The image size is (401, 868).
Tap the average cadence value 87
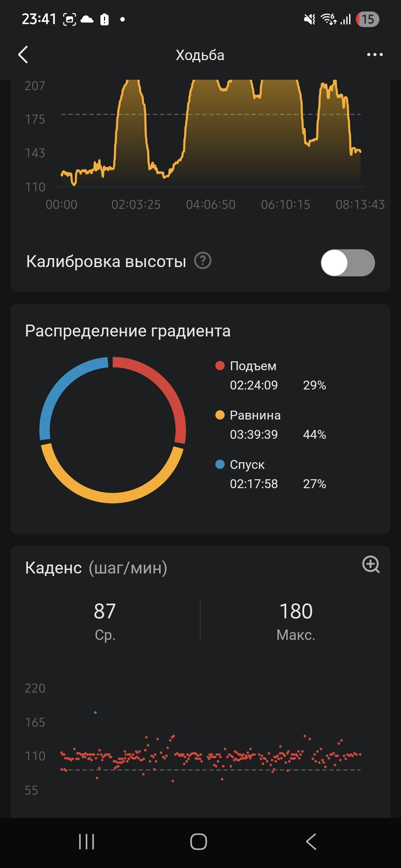pos(105,611)
